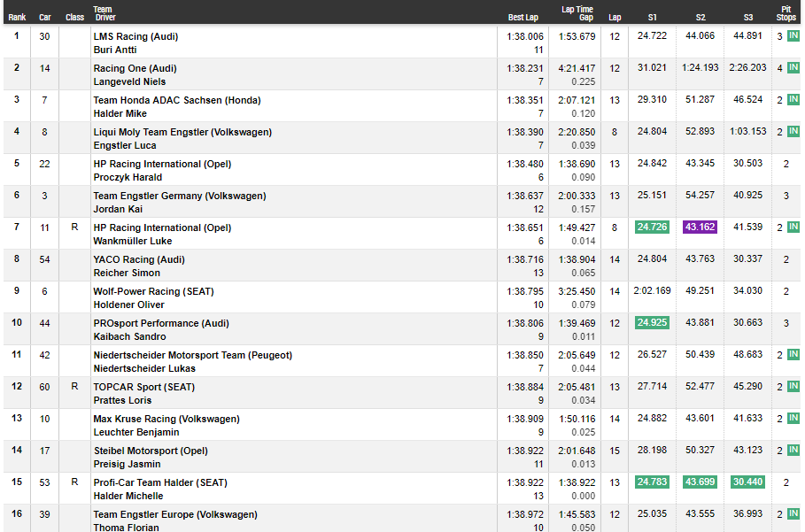Click car number 54
The height and width of the screenshot is (532, 805).
click(x=44, y=259)
